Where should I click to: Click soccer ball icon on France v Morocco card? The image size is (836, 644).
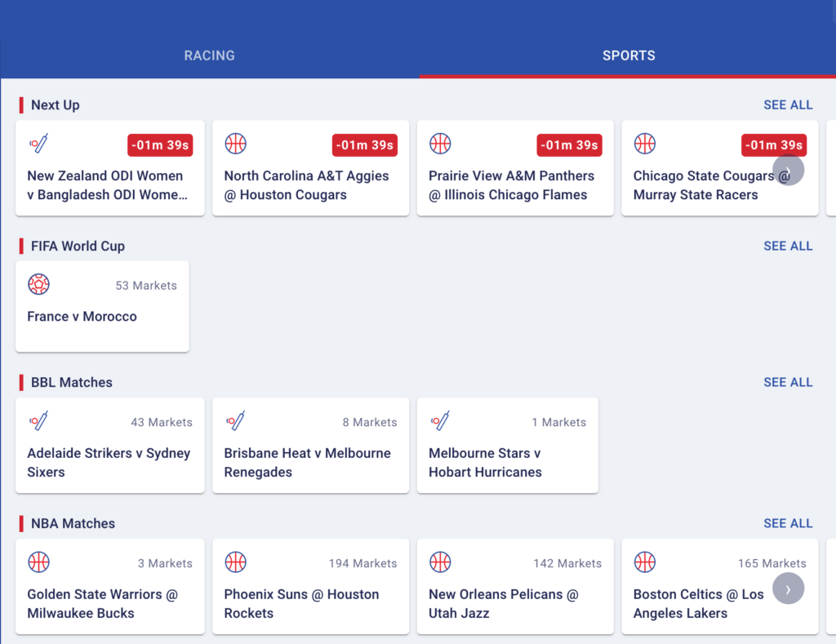(39, 284)
